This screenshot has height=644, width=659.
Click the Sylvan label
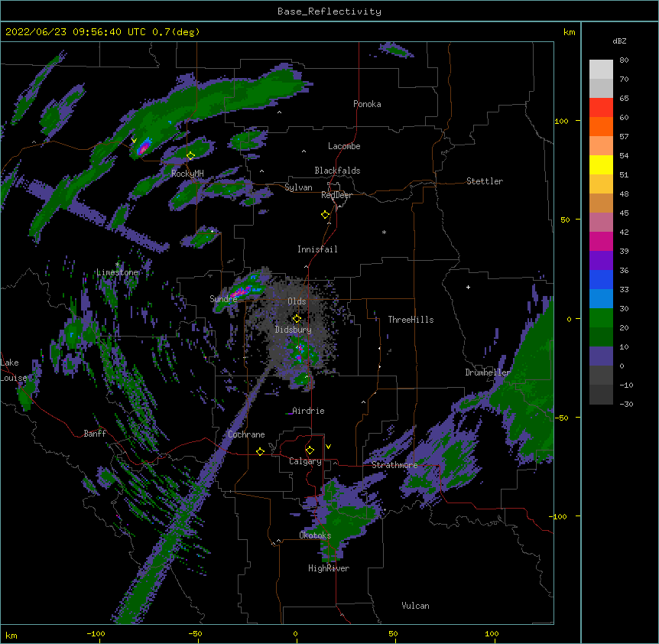298,187
